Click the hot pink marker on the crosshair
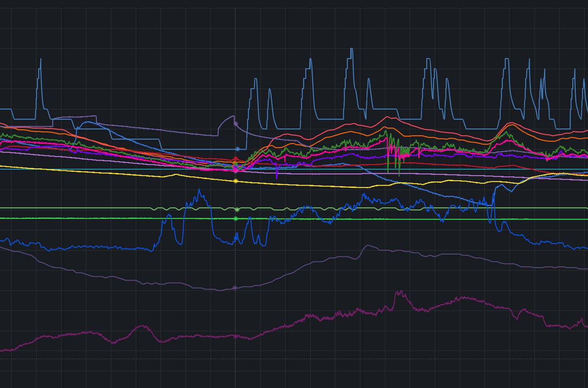This screenshot has height=388, width=588. pos(236,170)
